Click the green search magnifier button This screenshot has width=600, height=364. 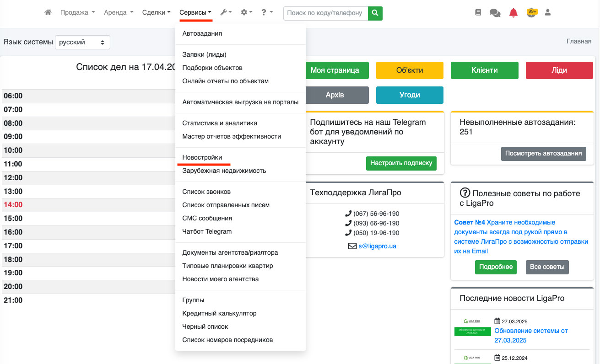tap(375, 13)
